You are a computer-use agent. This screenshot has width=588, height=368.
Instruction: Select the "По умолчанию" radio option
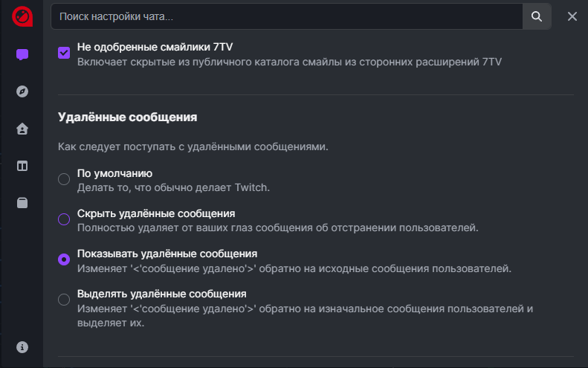(64, 179)
